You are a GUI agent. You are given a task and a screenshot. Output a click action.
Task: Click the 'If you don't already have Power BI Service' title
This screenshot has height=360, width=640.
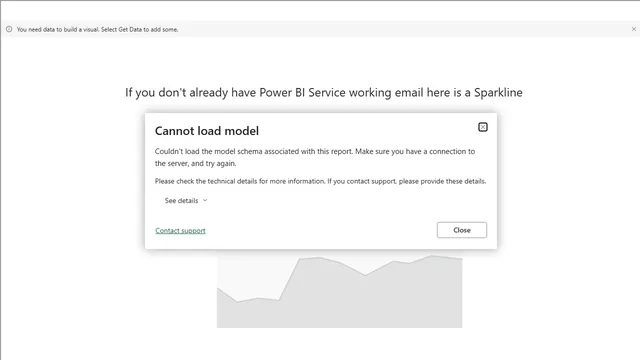click(x=324, y=93)
